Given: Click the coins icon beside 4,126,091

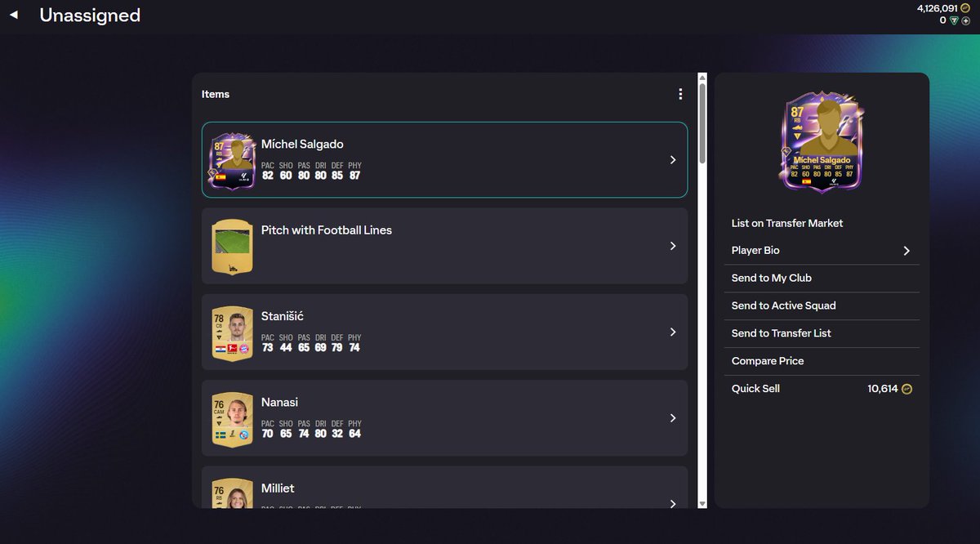Looking at the screenshot, I should [x=965, y=8].
